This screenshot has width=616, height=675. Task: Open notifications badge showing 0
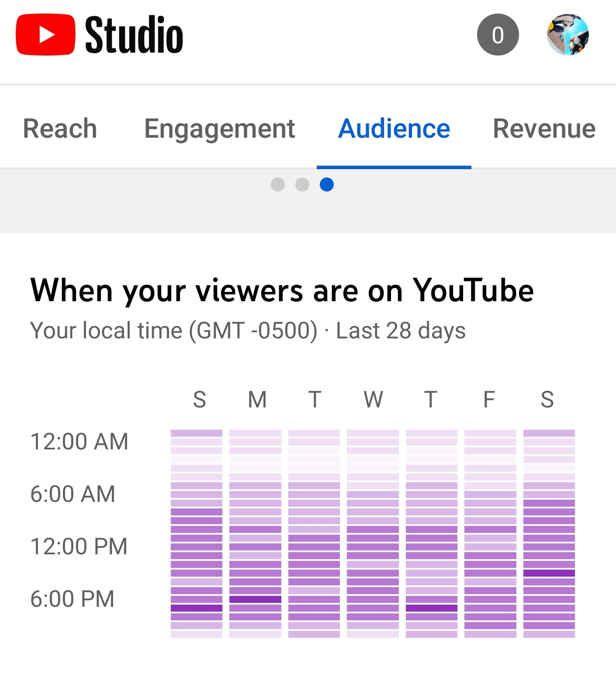(498, 35)
